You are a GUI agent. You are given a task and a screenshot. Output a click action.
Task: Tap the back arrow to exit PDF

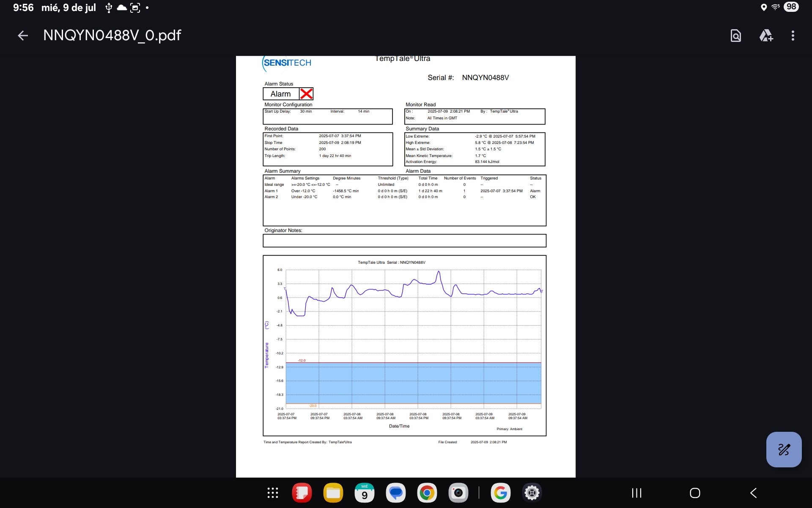coord(23,36)
